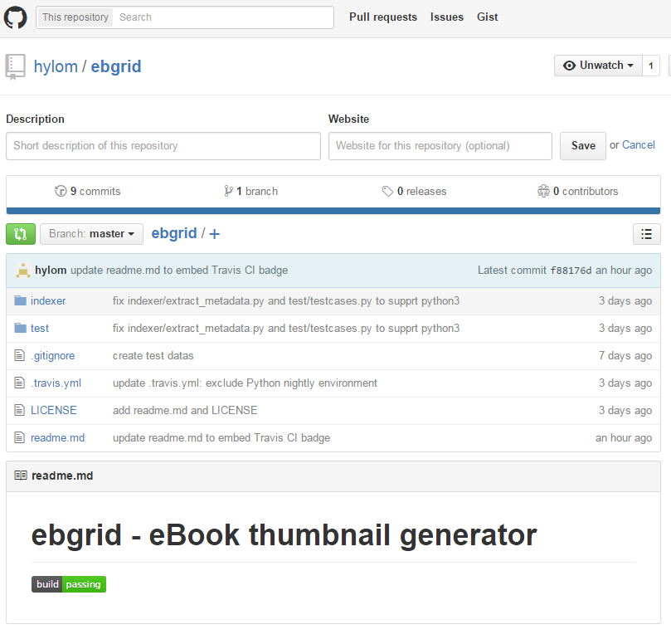Viewport: 671px width, 644px height.
Task: Click the LICENSE file icon
Action: pyautogui.click(x=20, y=410)
